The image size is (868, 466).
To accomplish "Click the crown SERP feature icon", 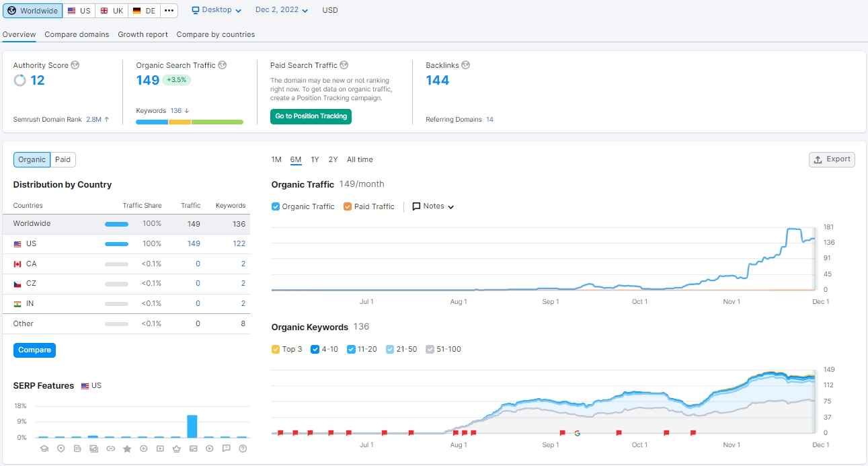I will click(x=177, y=449).
